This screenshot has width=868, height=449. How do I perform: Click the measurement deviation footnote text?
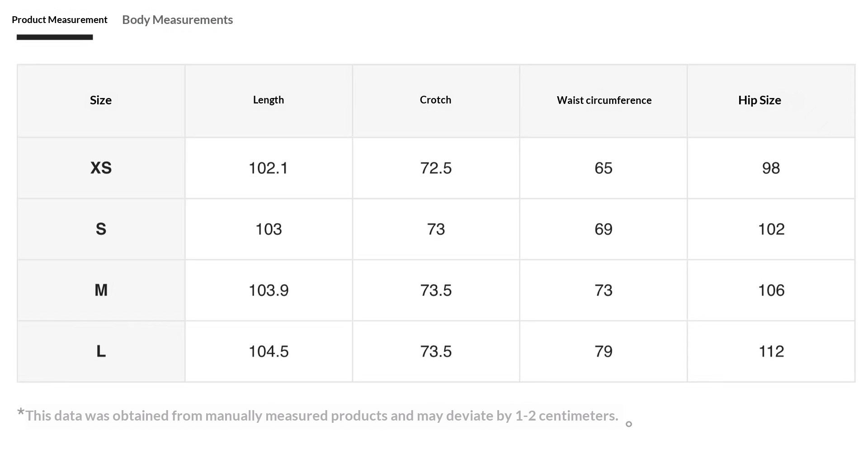pos(321,416)
